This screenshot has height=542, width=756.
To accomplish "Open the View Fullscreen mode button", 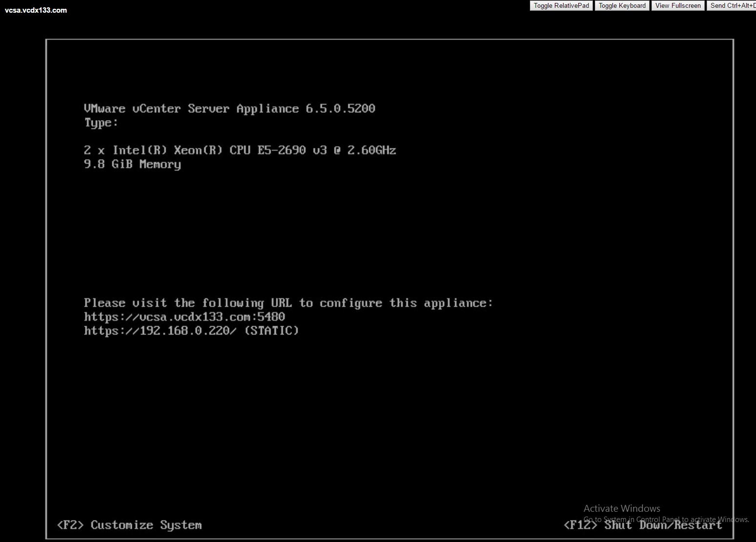I will (678, 6).
